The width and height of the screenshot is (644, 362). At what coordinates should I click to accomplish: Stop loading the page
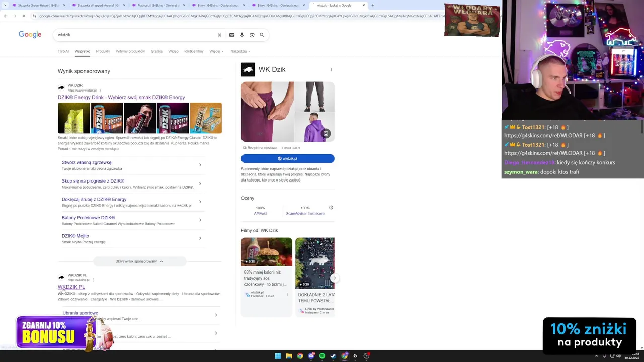click(23, 16)
